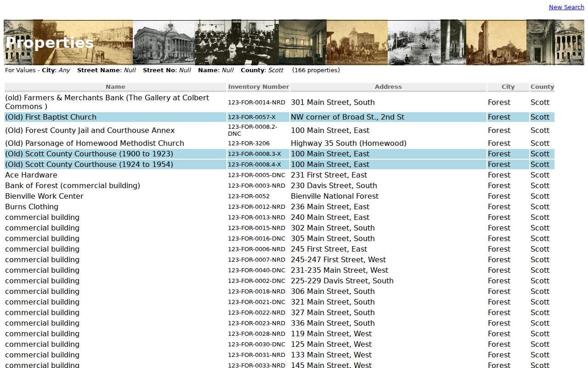Click address NW corner of Broad St., 2nd St
Viewport: 588px width, 368px height.
point(347,117)
